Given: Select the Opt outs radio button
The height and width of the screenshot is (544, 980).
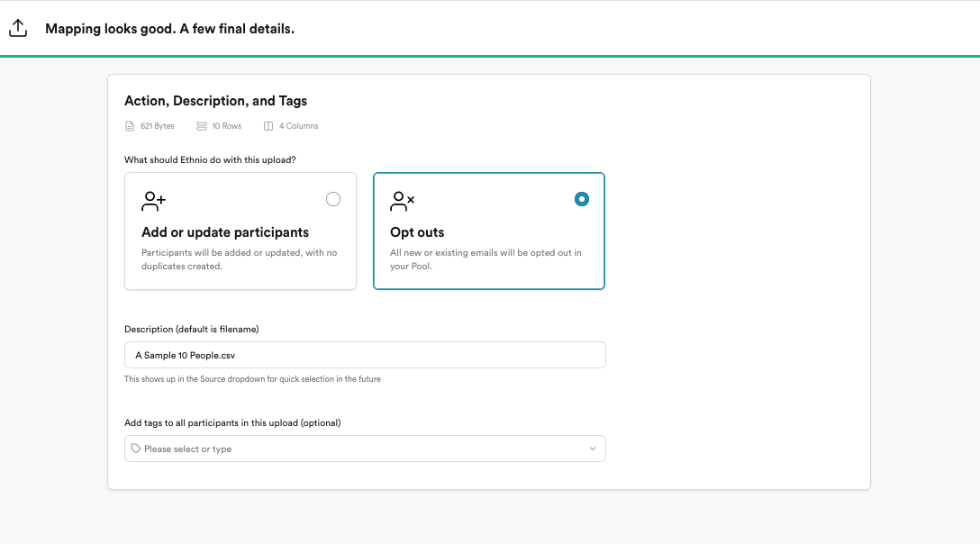Looking at the screenshot, I should pos(582,198).
